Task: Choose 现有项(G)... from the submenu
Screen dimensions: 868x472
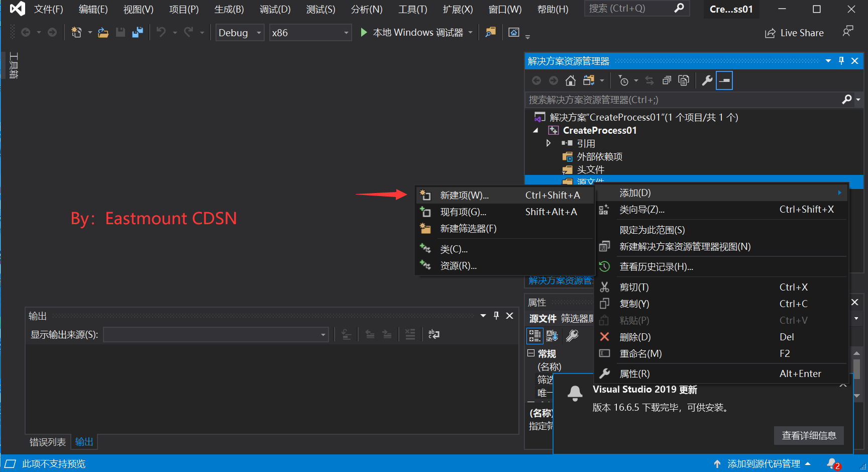Action: click(504, 212)
